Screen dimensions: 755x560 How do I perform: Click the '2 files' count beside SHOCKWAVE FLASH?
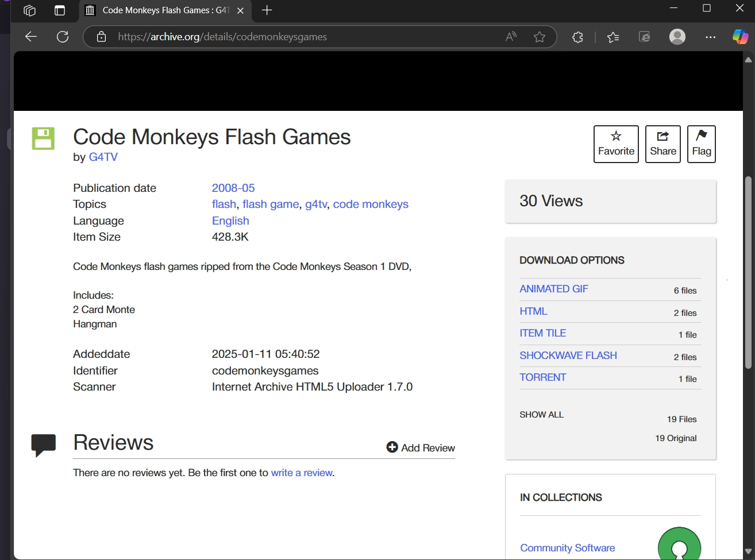click(x=685, y=357)
